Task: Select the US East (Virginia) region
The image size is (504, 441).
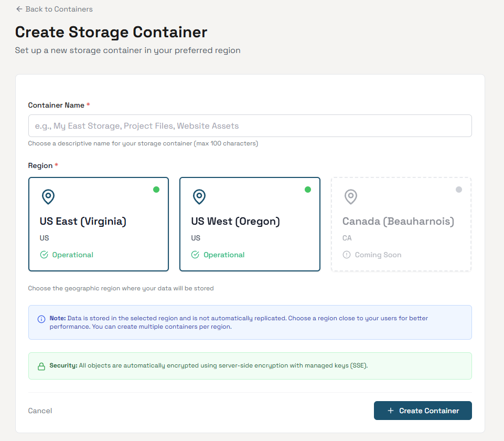Action: pos(98,224)
